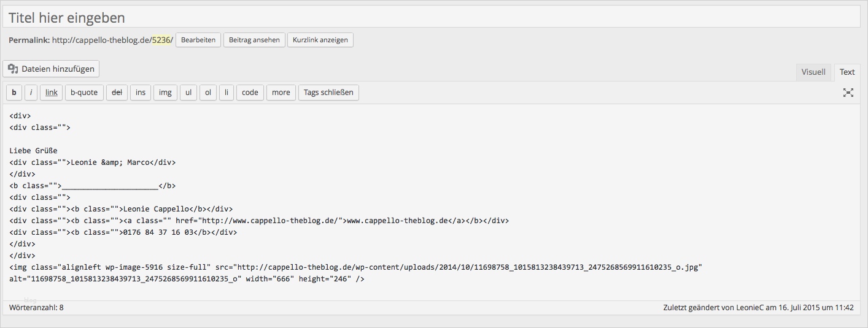Click the 'ins' quicktag button
This screenshot has height=328, width=868.
coord(141,93)
